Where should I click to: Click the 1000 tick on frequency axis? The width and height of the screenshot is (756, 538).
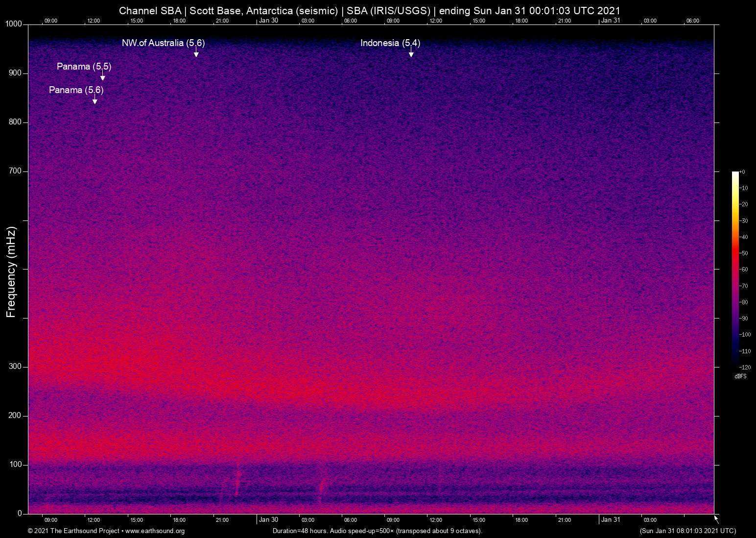click(13, 24)
